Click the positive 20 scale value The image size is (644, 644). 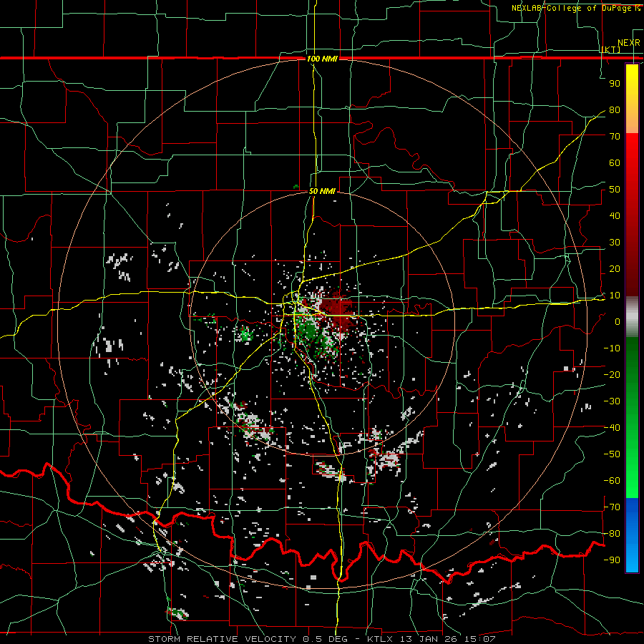coord(615,269)
